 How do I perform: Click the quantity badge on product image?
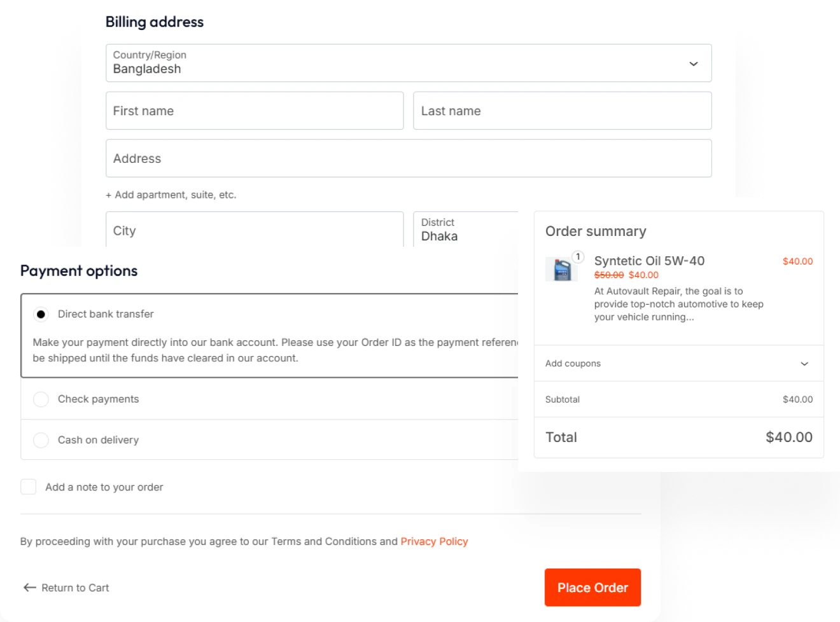tap(578, 257)
